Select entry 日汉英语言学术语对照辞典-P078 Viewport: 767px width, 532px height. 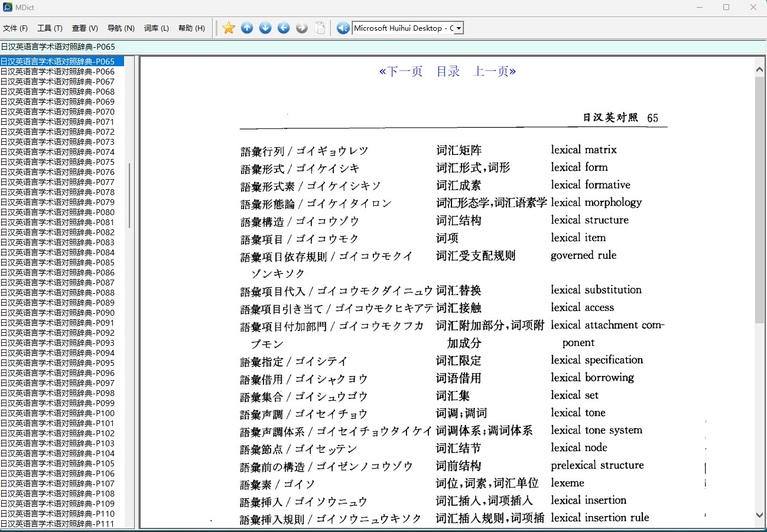(x=61, y=192)
